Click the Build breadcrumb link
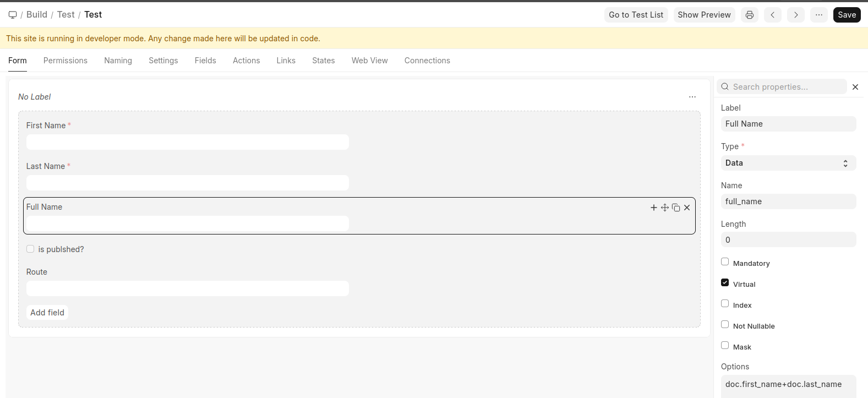The width and height of the screenshot is (868, 398). (37, 15)
